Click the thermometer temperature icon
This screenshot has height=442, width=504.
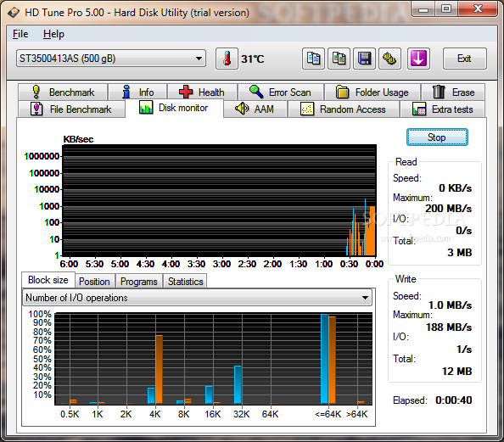[227, 59]
